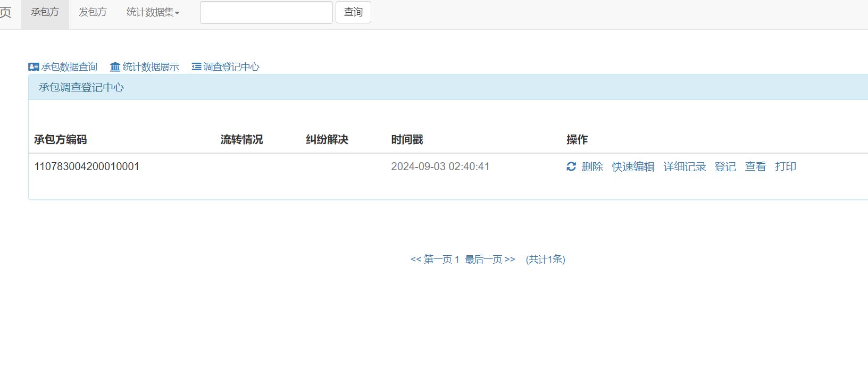868x377 pixels.
Task: Jump to first page via << 第一页
Action: tap(431, 259)
